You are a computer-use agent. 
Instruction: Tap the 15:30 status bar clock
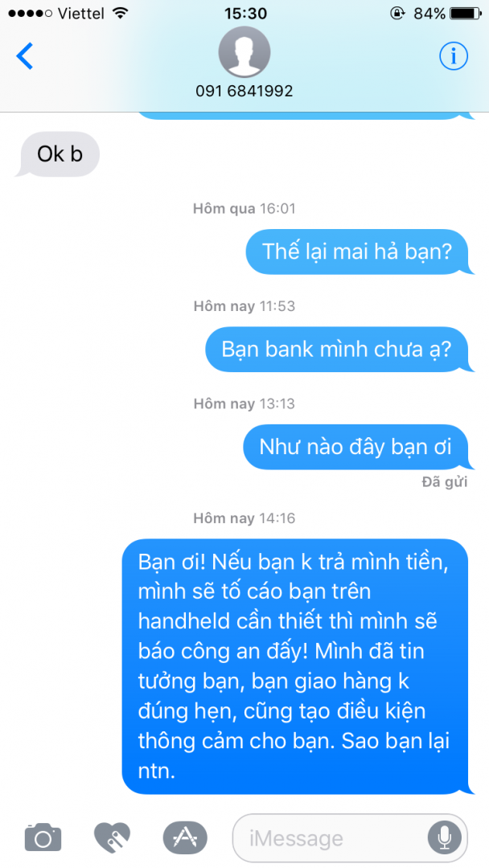(245, 14)
